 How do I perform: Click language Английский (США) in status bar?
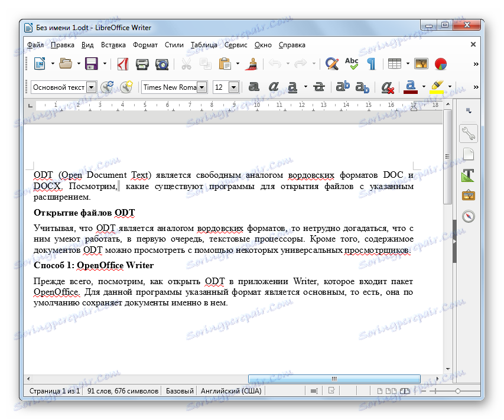tap(230, 391)
